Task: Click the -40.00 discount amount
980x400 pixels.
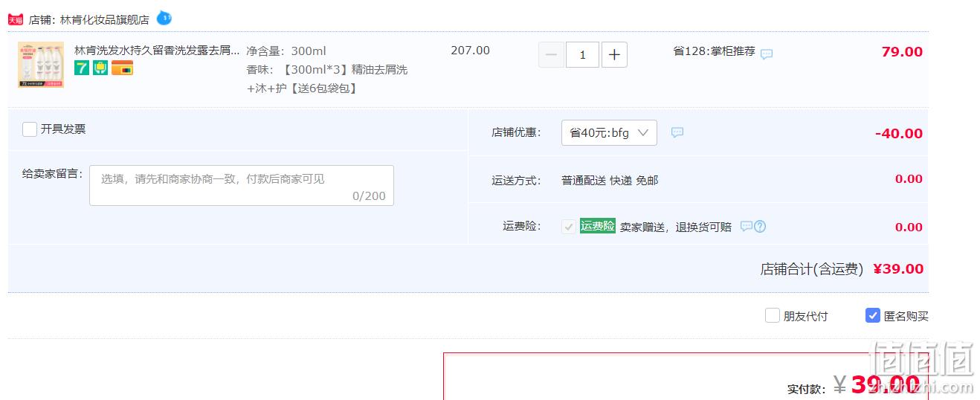Action: pos(899,134)
